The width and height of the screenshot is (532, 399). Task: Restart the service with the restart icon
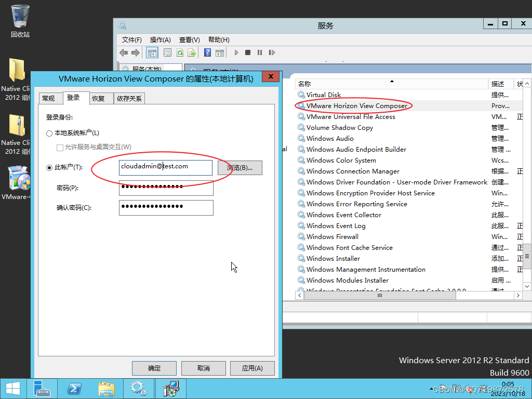(271, 52)
